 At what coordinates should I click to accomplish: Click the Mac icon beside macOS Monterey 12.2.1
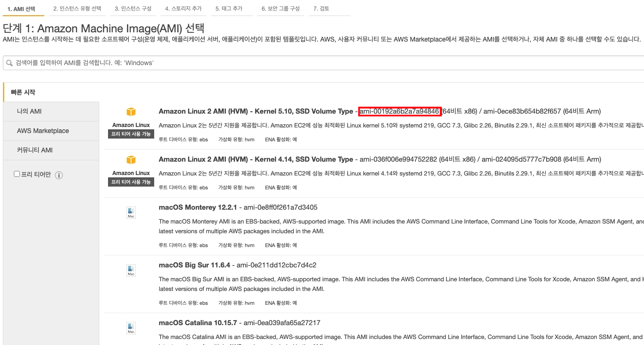click(131, 212)
